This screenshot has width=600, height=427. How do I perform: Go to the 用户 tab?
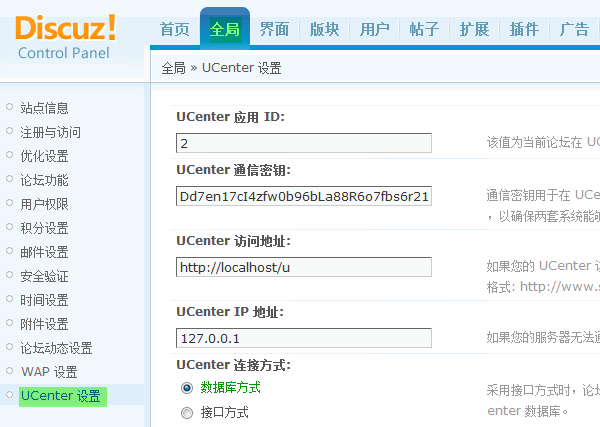click(x=375, y=30)
